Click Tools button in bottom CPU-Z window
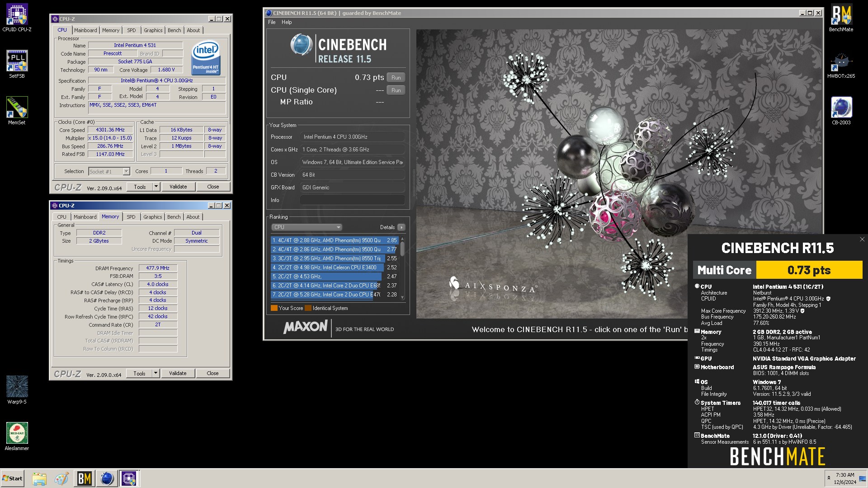868x488 pixels. coord(139,373)
